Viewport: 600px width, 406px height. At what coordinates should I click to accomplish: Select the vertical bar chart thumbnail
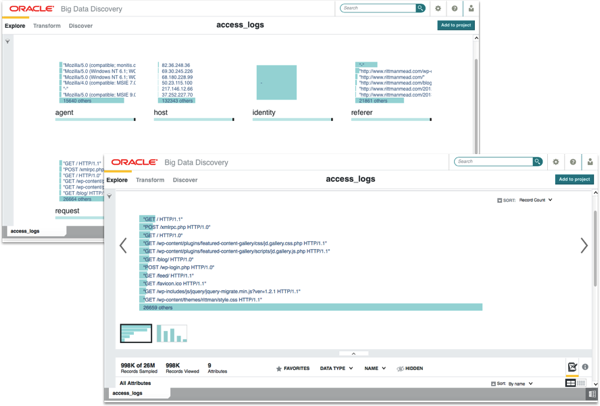(x=172, y=333)
